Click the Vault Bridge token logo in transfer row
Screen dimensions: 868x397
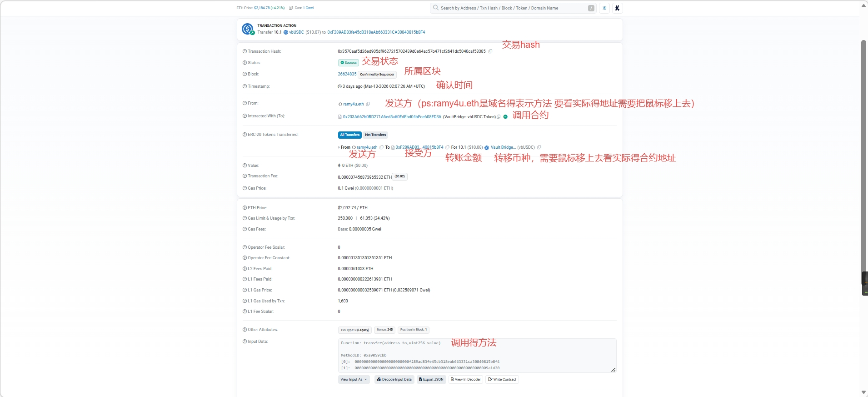tap(487, 147)
